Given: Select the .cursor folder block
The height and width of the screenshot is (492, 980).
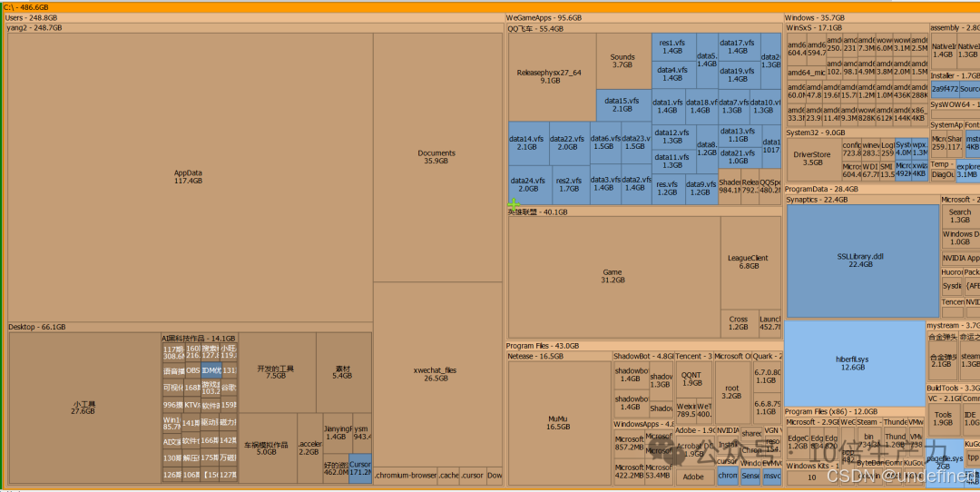Looking at the screenshot, I should [x=472, y=476].
